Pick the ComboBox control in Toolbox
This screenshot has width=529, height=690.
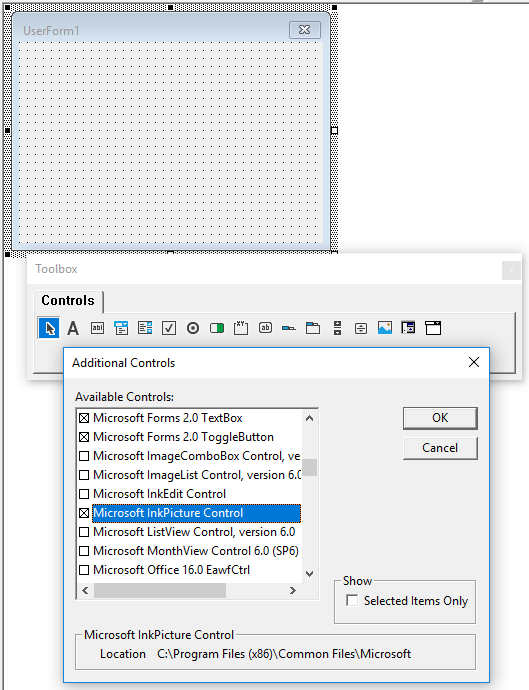121,328
